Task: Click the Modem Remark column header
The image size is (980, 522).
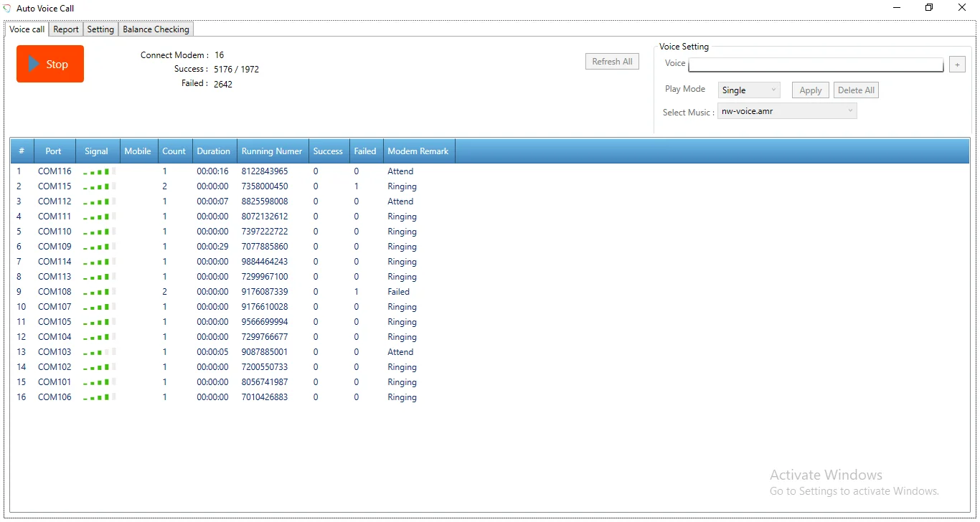Action: tap(418, 151)
